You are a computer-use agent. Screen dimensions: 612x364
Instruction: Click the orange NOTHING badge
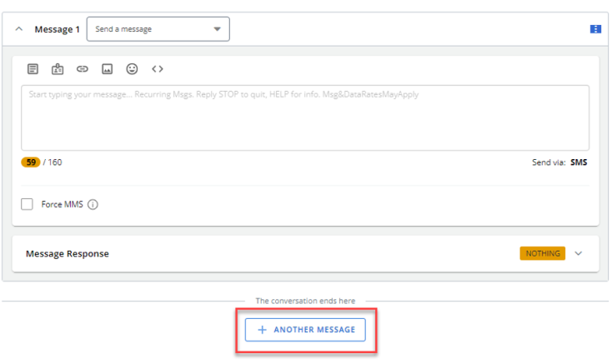[542, 253]
